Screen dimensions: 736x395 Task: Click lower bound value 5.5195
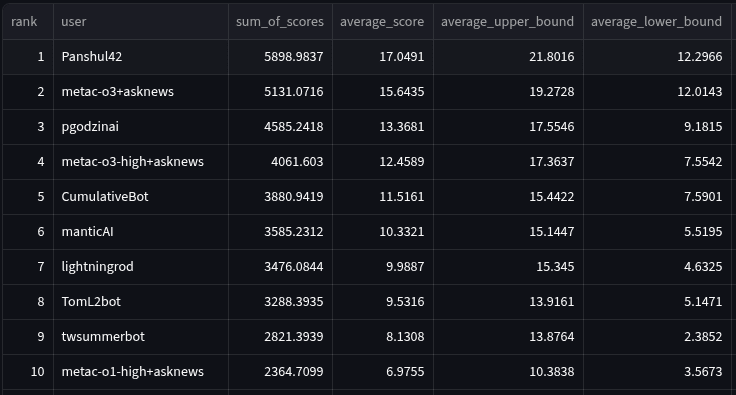657,232
